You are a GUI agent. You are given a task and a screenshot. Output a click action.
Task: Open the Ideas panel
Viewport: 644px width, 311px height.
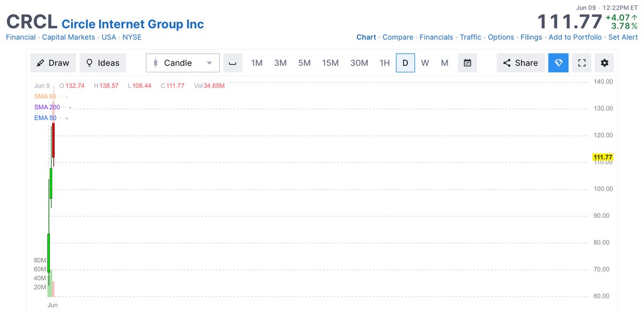tap(103, 63)
